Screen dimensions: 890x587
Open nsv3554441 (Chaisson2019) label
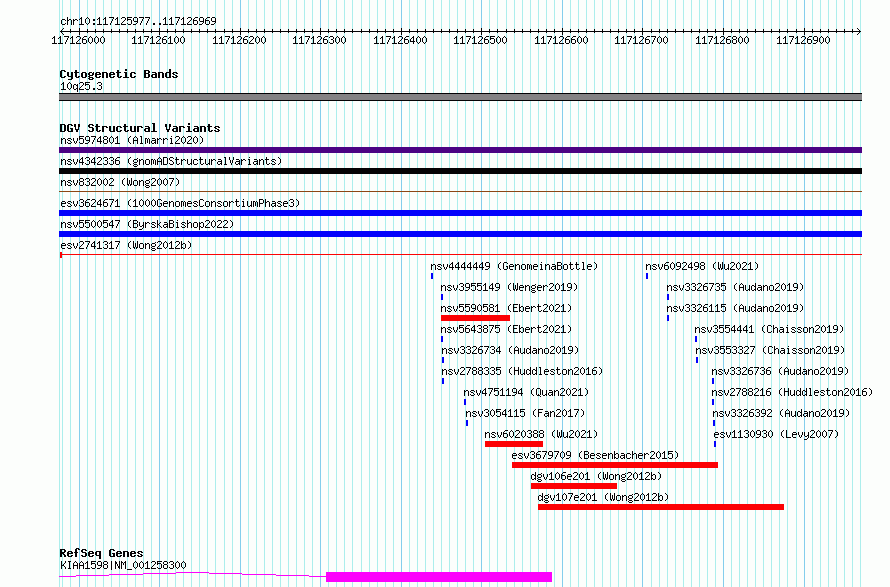pos(769,329)
